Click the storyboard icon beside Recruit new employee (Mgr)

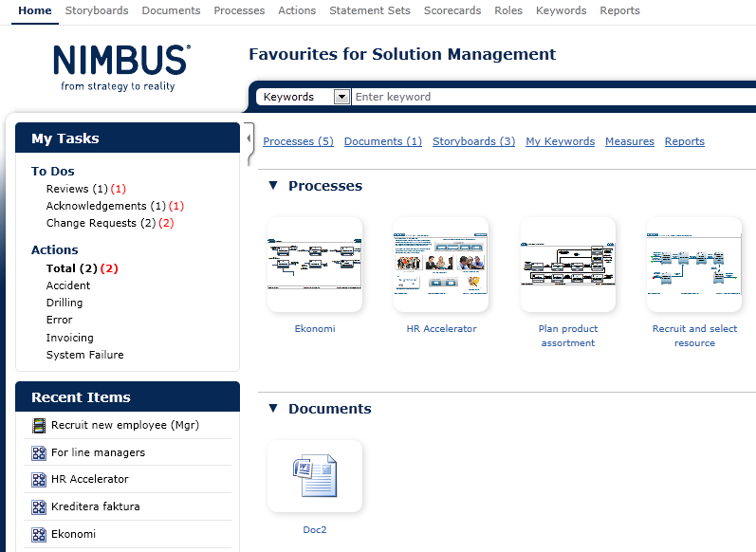[x=39, y=425]
